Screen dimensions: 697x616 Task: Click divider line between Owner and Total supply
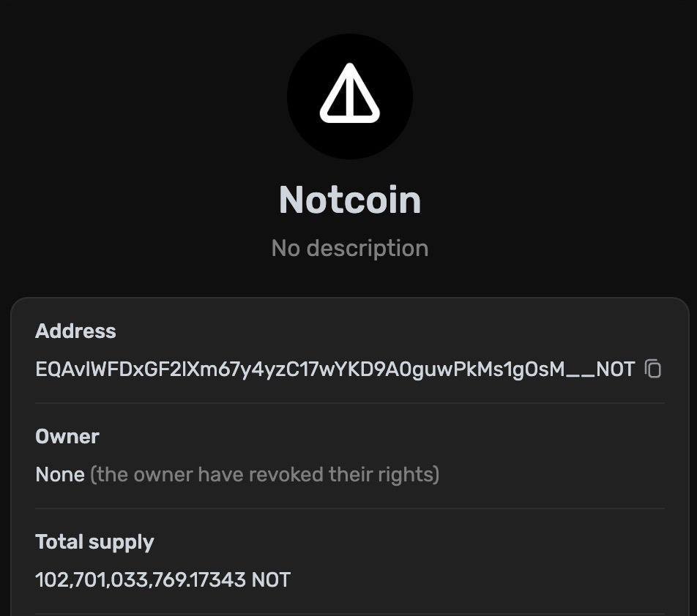pyautogui.click(x=350, y=508)
